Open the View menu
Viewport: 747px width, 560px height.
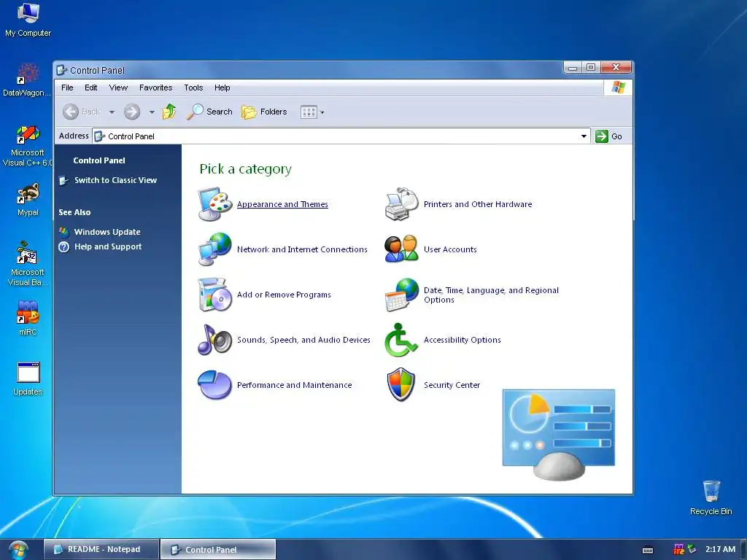pos(118,87)
